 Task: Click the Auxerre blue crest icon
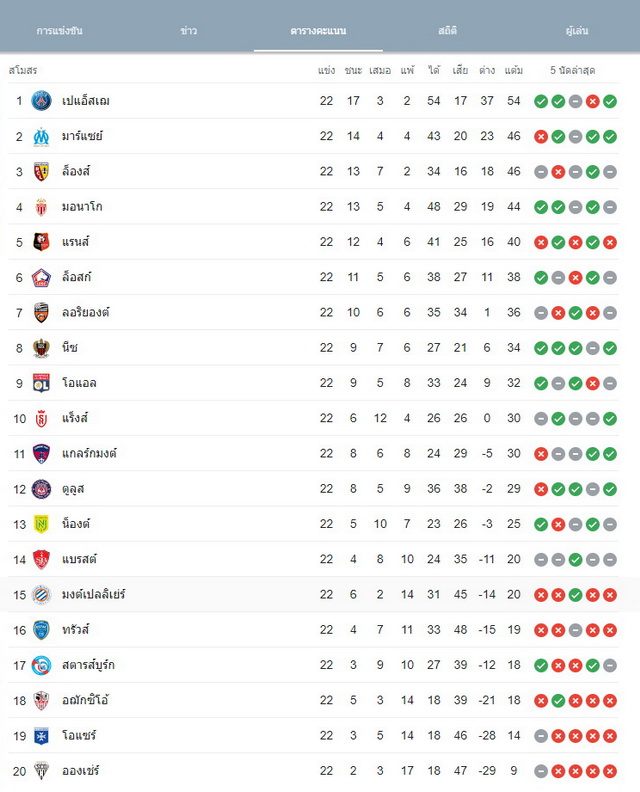tap(41, 736)
